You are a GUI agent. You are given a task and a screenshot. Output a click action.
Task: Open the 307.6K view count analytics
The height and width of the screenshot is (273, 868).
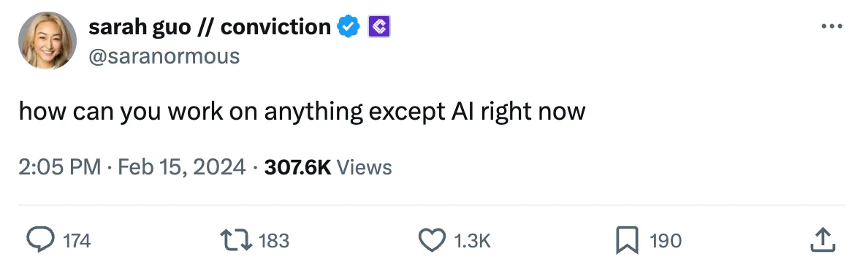coord(298,167)
